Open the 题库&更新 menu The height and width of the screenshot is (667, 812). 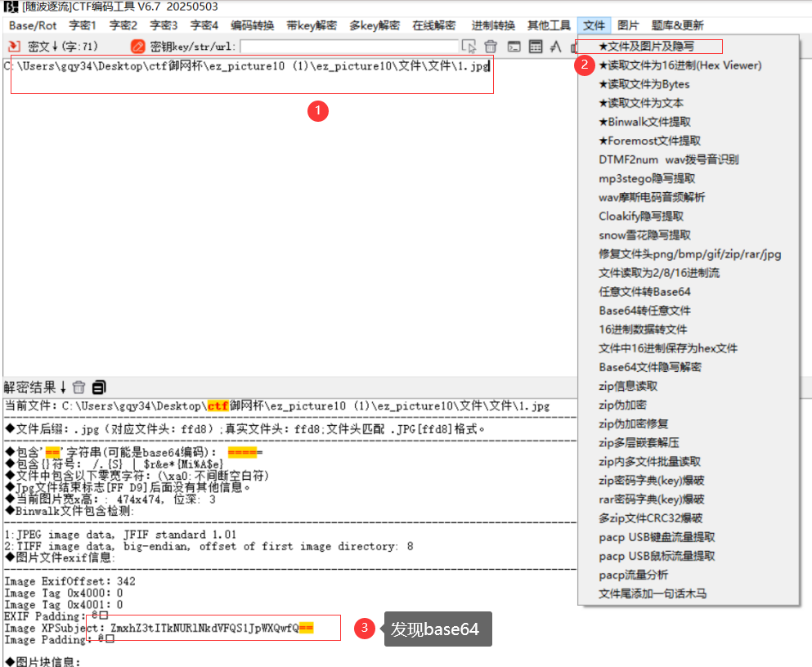pyautogui.click(x=677, y=25)
